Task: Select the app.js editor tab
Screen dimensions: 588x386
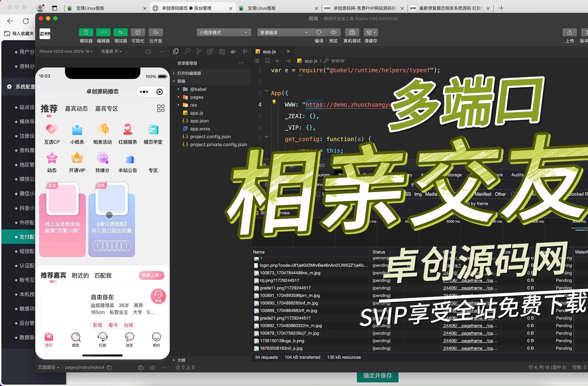Action: (x=269, y=51)
